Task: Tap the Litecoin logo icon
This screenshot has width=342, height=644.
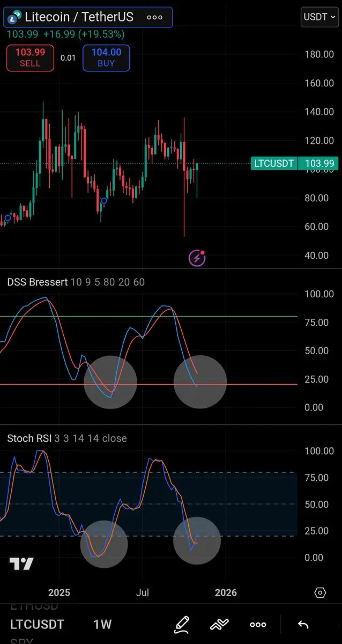Action: [x=16, y=17]
